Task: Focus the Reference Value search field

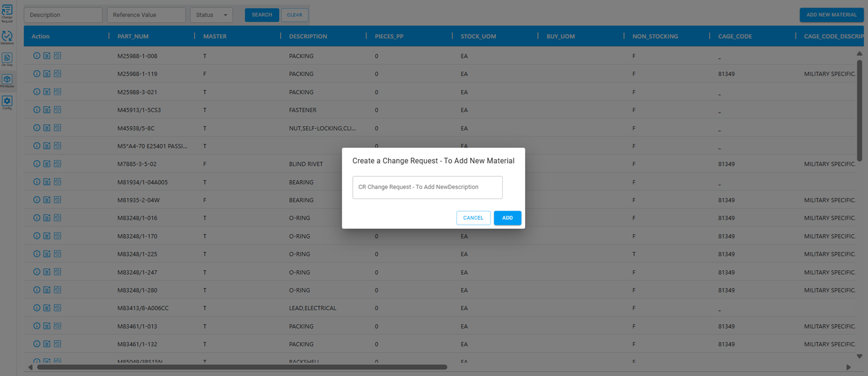Action: (x=147, y=15)
